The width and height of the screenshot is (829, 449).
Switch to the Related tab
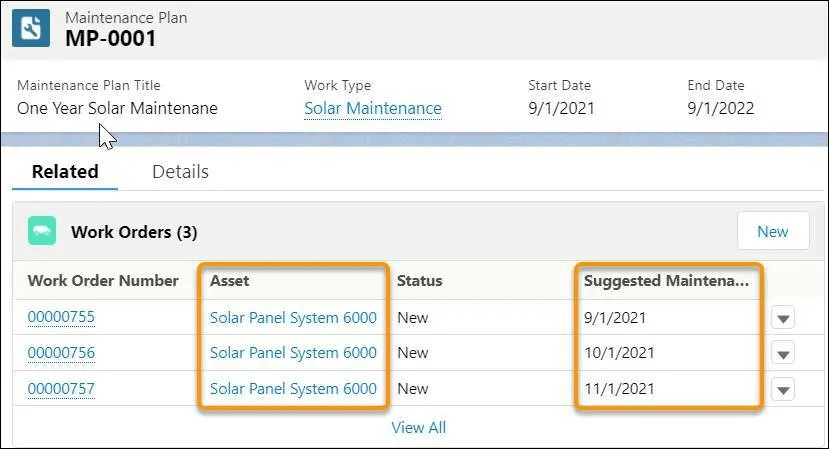65,172
